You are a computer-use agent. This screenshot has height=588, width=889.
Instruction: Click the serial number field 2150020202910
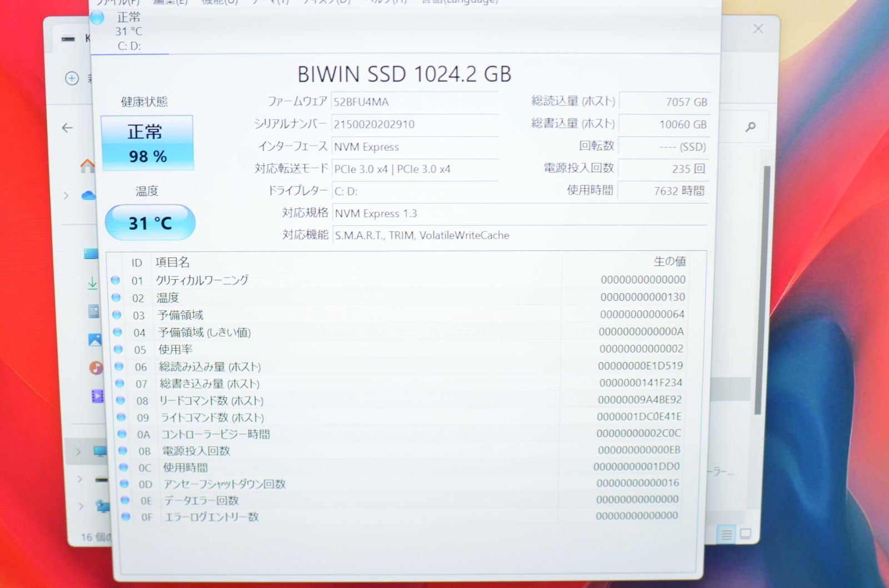(x=414, y=124)
